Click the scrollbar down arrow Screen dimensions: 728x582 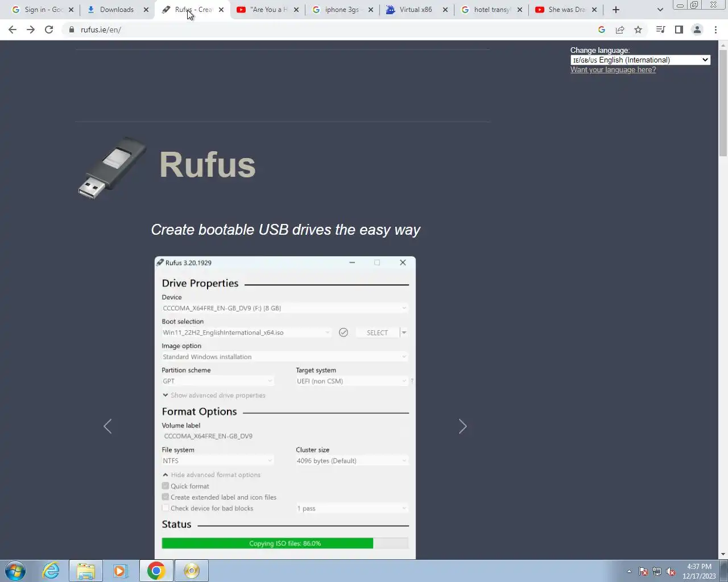pyautogui.click(x=723, y=554)
